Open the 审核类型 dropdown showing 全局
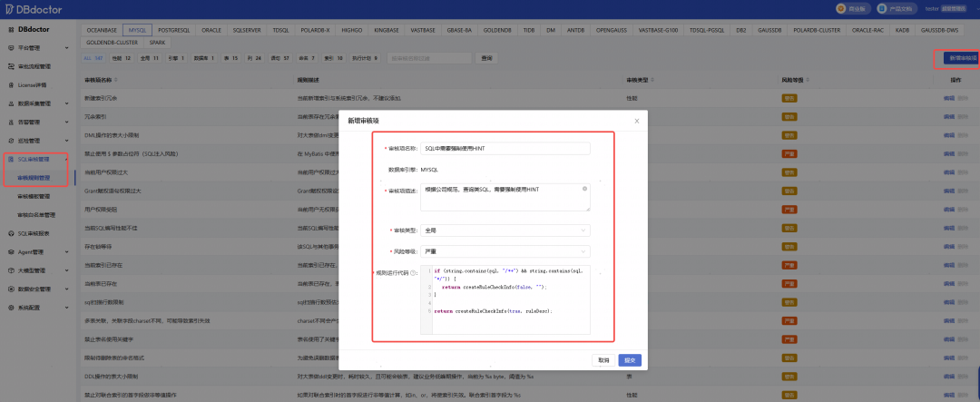Image resolution: width=980 pixels, height=402 pixels. pos(505,230)
